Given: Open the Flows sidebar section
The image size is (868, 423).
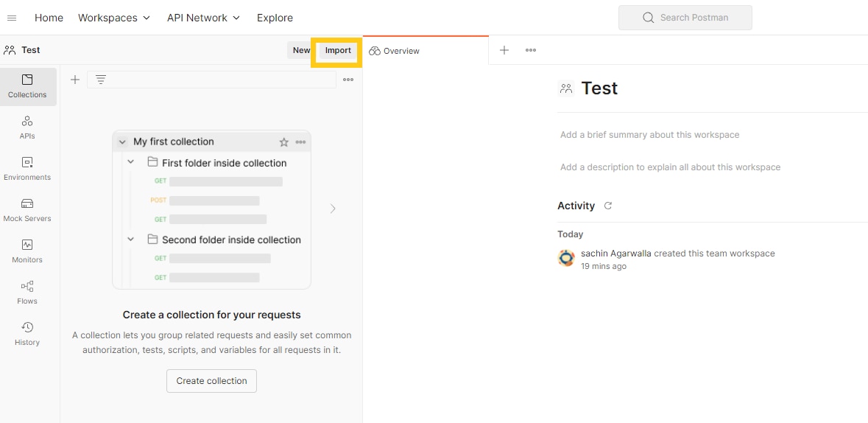Looking at the screenshot, I should (x=27, y=293).
